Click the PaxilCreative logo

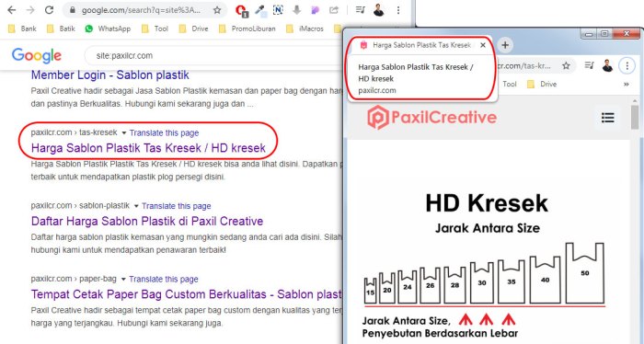point(431,118)
